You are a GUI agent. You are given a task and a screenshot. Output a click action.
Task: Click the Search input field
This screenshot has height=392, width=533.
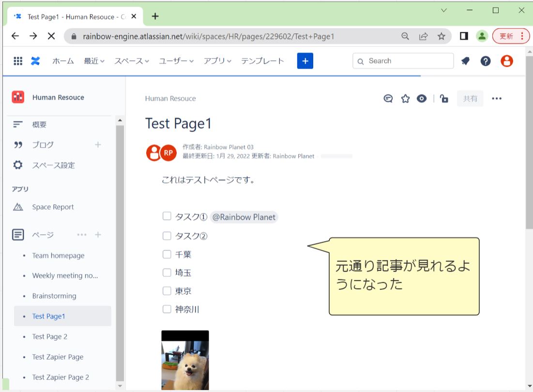(407, 61)
